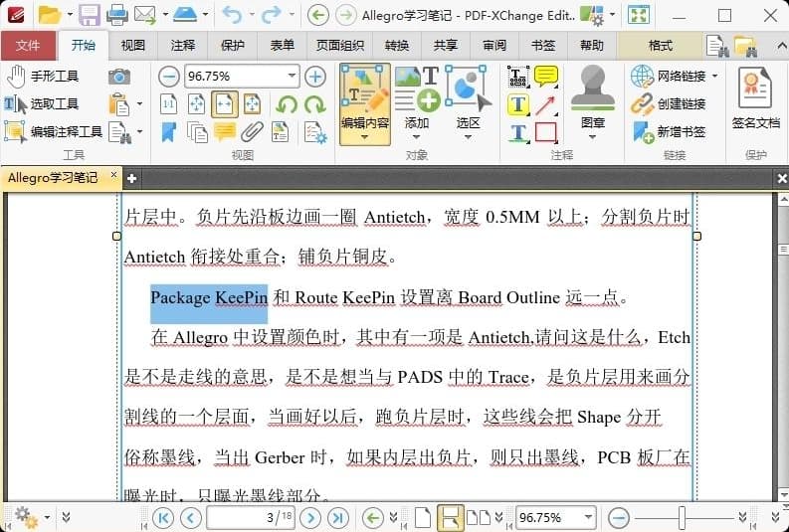The width and height of the screenshot is (789, 532).
Task: Switch to the View (视图) tab
Action: click(x=133, y=46)
